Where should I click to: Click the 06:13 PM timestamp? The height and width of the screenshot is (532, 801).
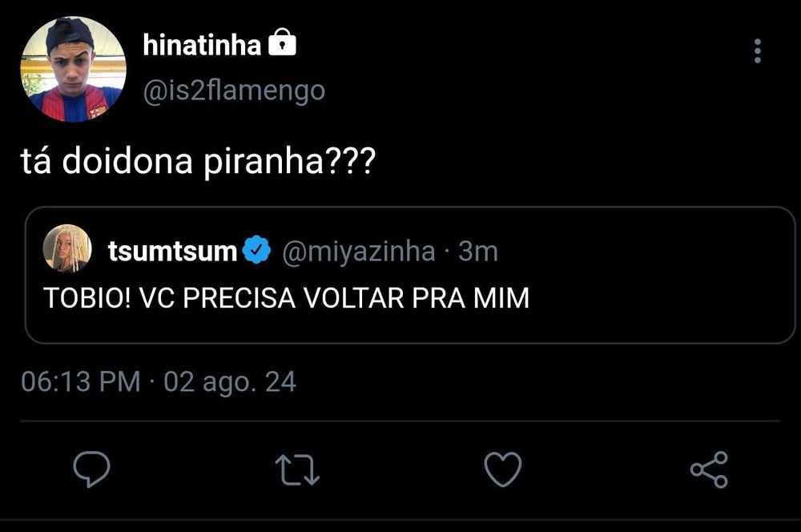pyautogui.click(x=81, y=382)
